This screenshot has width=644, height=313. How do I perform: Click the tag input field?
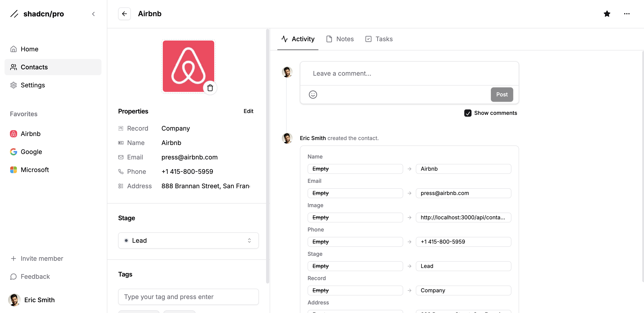(x=188, y=297)
